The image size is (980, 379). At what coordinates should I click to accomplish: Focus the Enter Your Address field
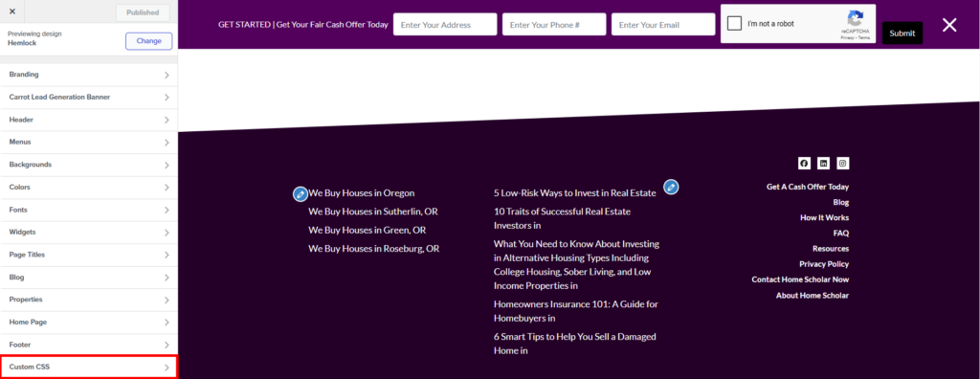coord(445,24)
